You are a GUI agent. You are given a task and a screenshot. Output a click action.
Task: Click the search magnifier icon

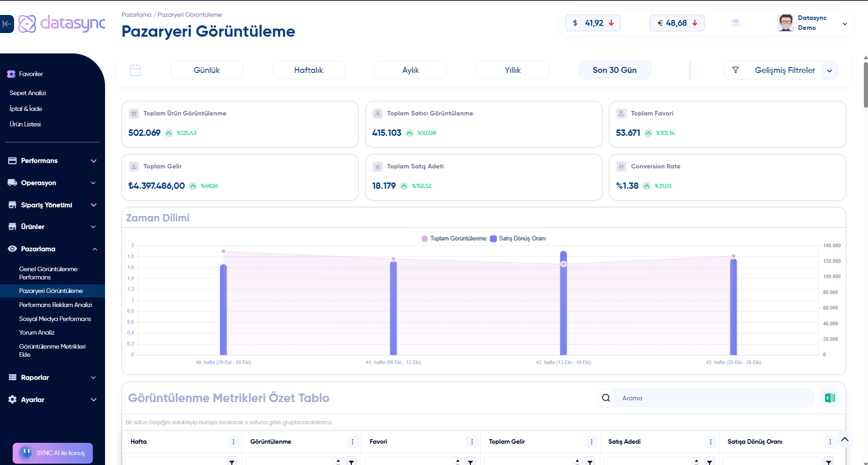click(x=606, y=398)
